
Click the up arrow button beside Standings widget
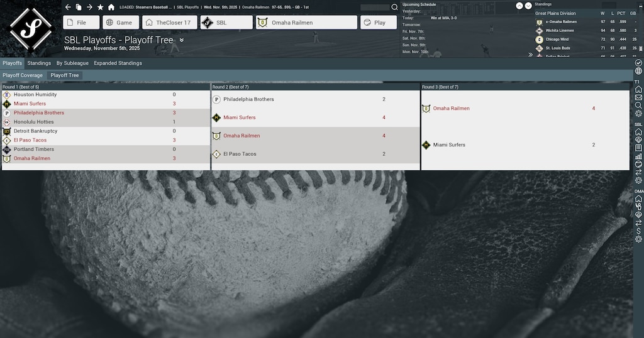pyautogui.click(x=519, y=6)
